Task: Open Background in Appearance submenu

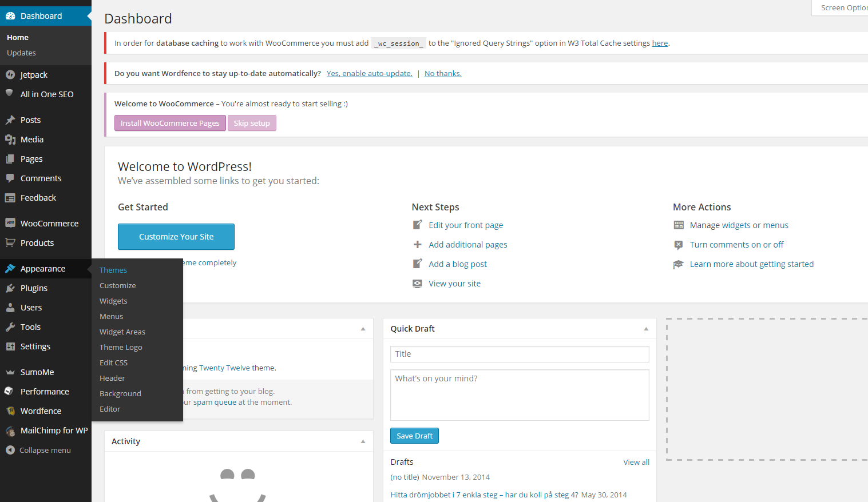Action: pyautogui.click(x=120, y=393)
